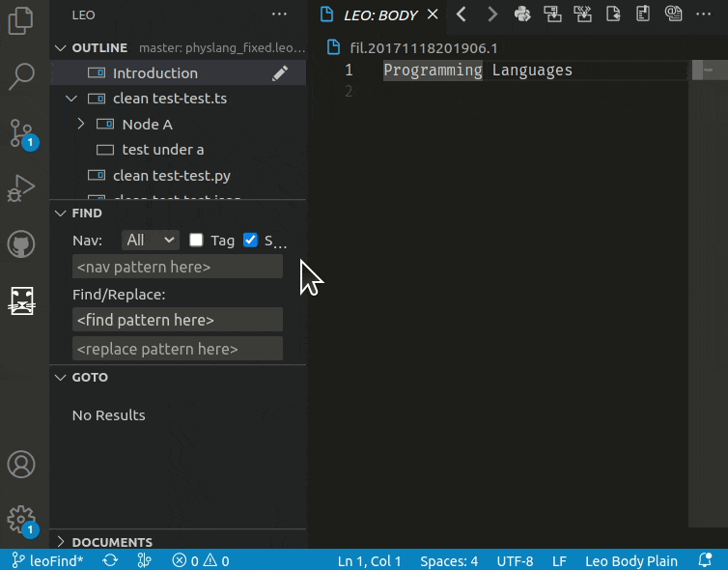728x570 pixels.
Task: Click the nav pattern input field
Action: pos(178,267)
